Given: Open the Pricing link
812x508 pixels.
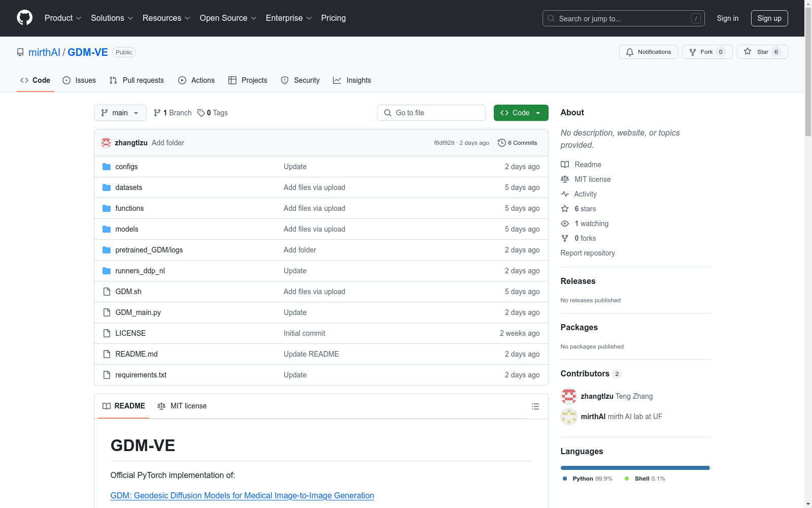Looking at the screenshot, I should coord(333,18).
